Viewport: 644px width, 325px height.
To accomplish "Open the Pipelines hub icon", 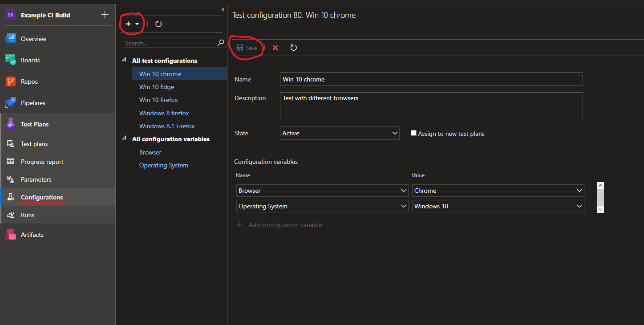I will click(x=11, y=103).
